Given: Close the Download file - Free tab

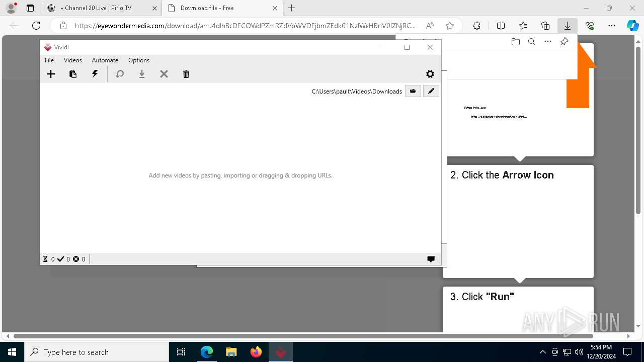Looking at the screenshot, I should tap(275, 8).
